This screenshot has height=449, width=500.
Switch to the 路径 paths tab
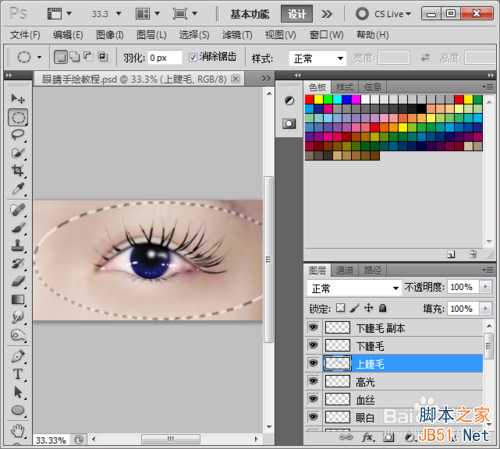coord(372,270)
